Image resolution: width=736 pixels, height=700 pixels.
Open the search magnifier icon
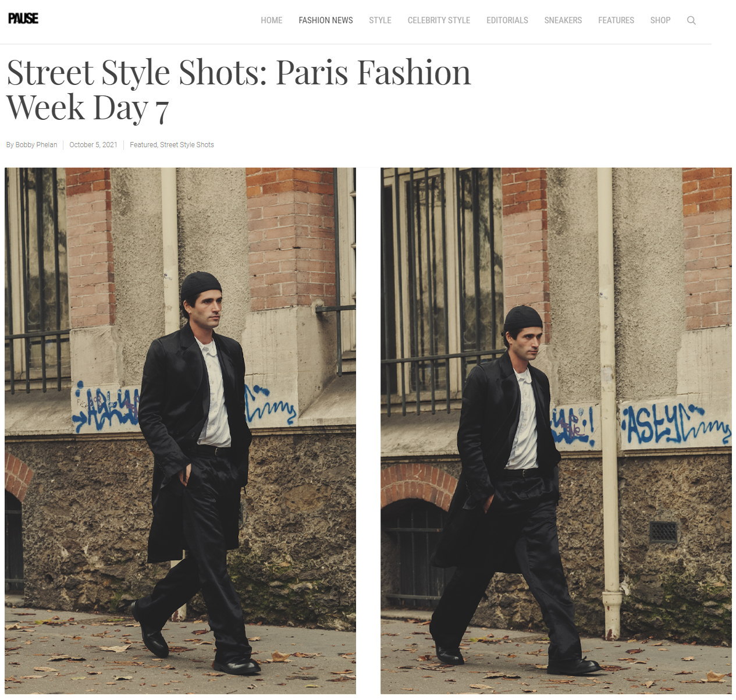coord(691,20)
